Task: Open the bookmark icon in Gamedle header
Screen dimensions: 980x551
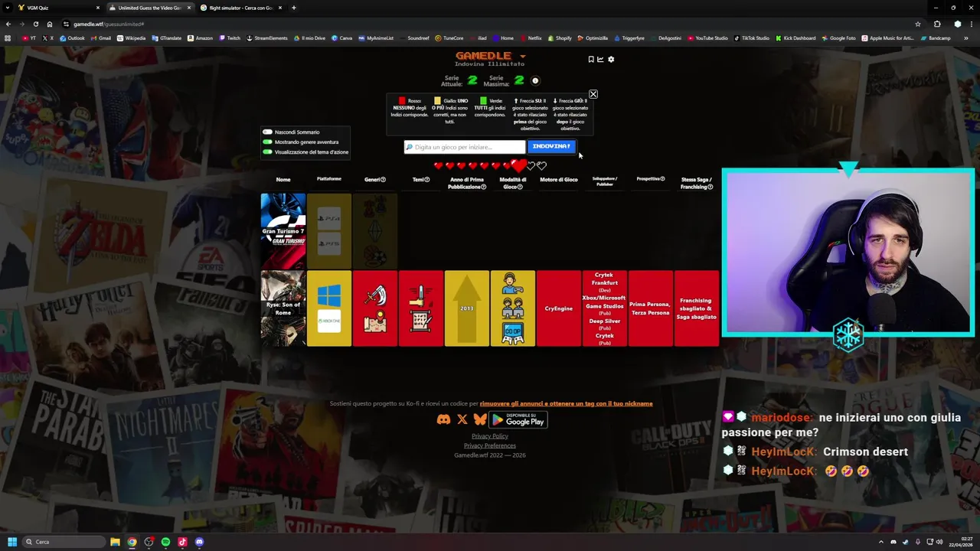Action: 591,59
